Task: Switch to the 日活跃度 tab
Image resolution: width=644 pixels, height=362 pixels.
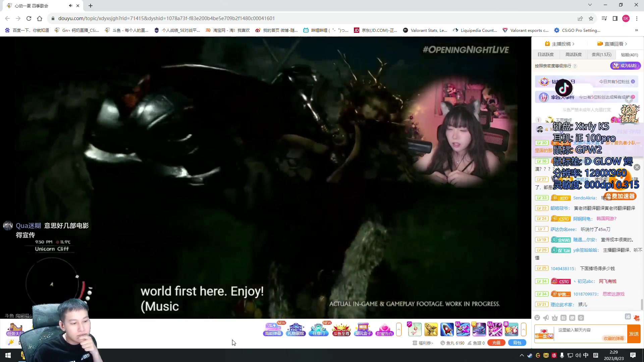Action: coord(546,55)
